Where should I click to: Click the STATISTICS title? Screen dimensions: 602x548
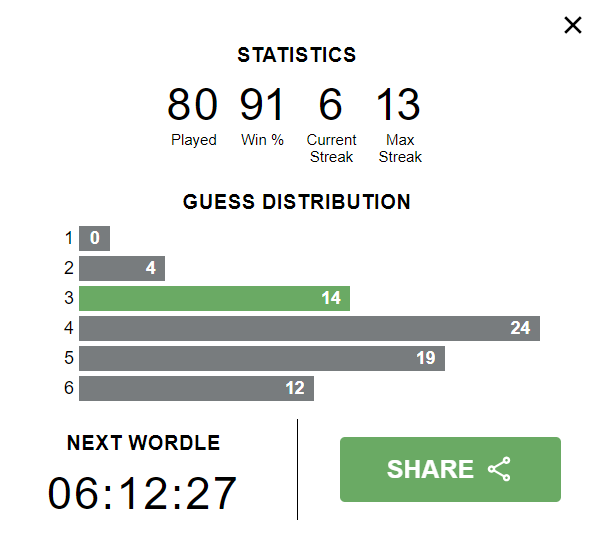[297, 55]
